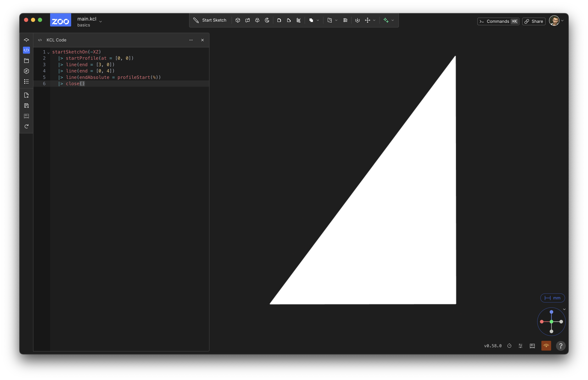Close the KCL Code pane

[202, 40]
